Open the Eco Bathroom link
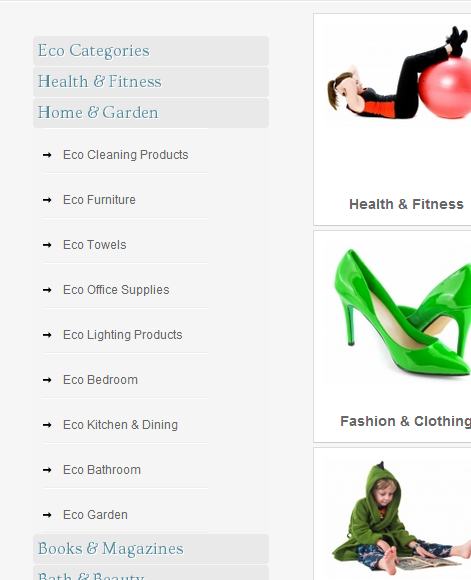 point(102,470)
